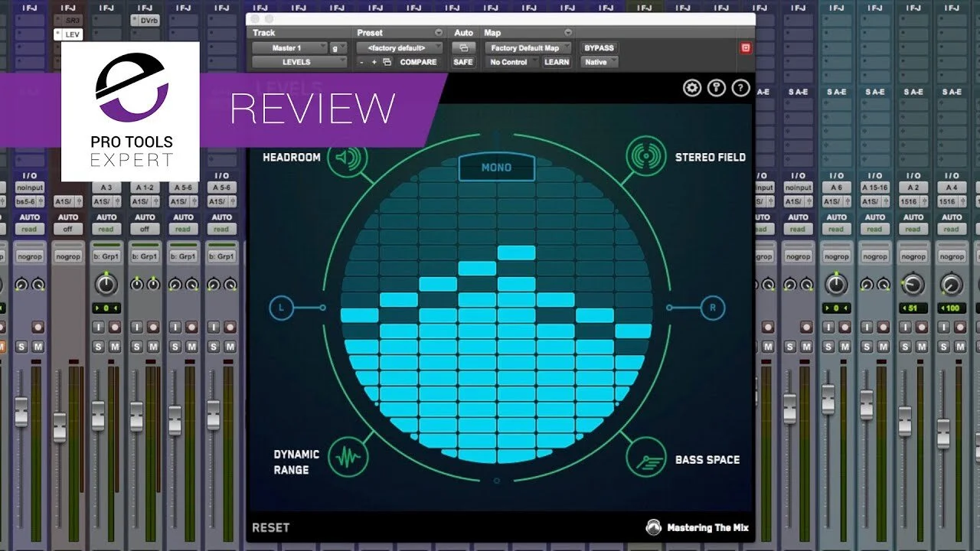Click the next preset plus button

(374, 62)
